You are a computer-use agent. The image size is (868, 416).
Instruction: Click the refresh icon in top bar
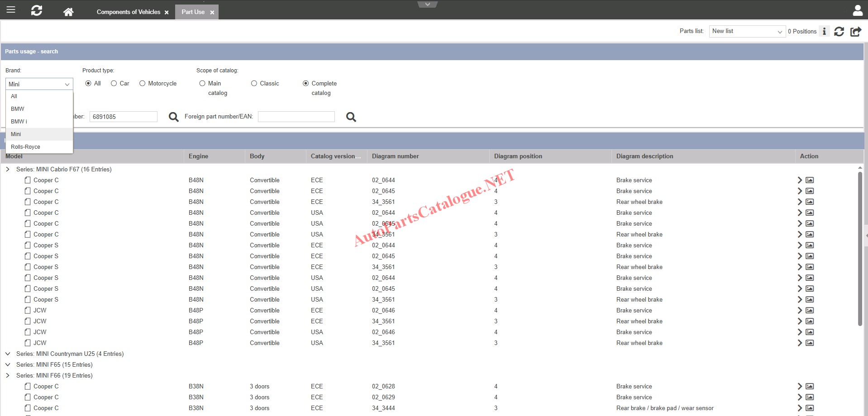pos(37,10)
